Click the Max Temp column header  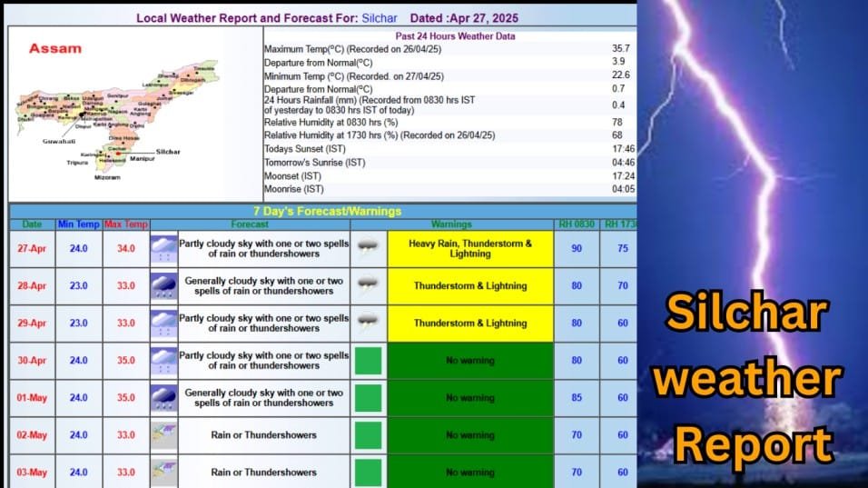point(125,224)
